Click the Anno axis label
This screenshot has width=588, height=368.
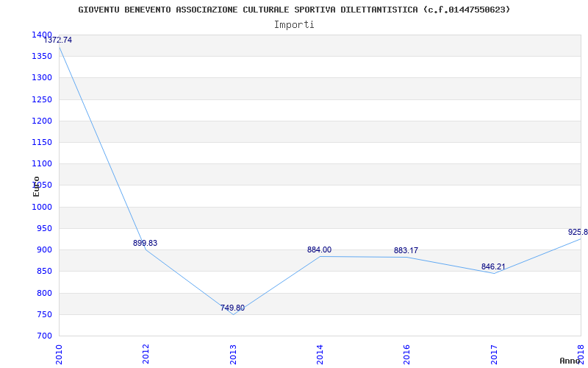point(570,361)
